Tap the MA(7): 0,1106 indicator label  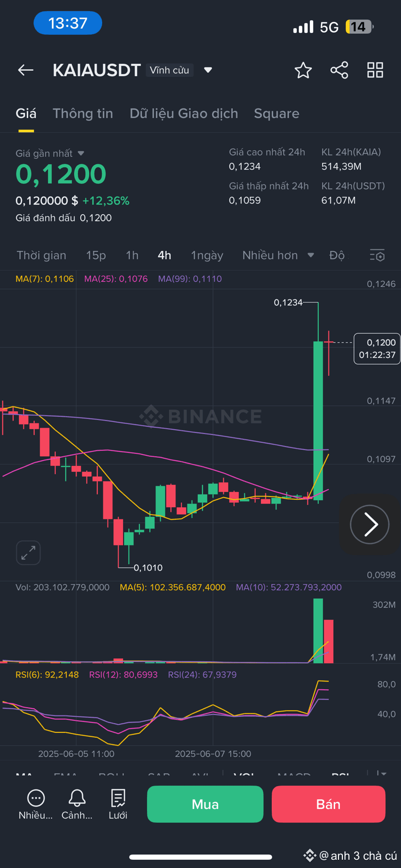(45, 279)
